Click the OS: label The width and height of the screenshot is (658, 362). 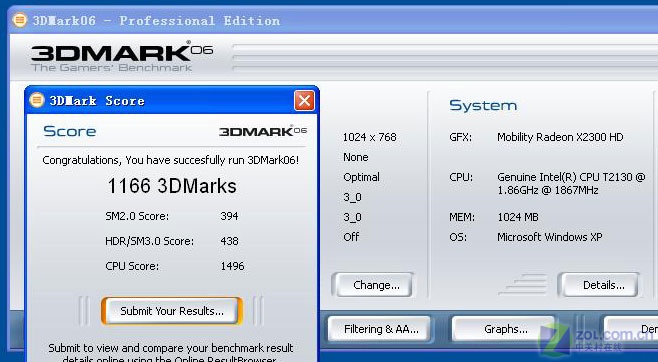pos(457,237)
